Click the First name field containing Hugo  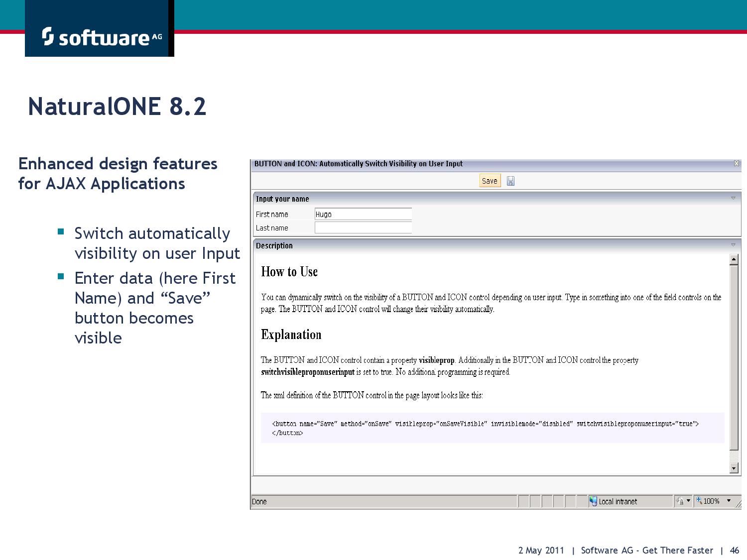(x=363, y=214)
